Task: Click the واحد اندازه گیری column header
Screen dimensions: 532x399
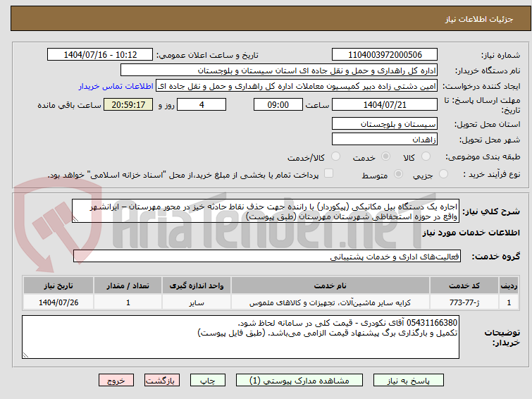Action: click(x=197, y=286)
